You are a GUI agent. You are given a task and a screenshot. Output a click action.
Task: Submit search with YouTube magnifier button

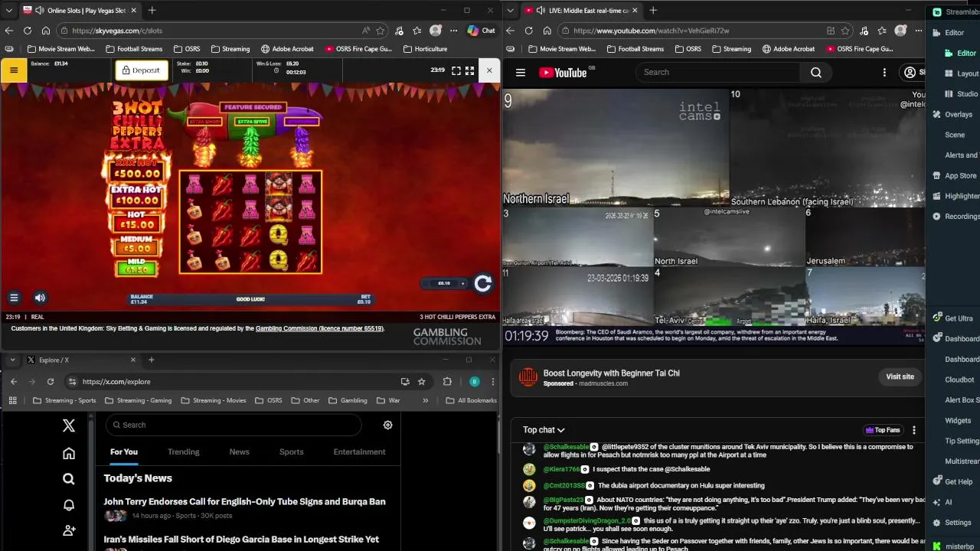(x=816, y=72)
